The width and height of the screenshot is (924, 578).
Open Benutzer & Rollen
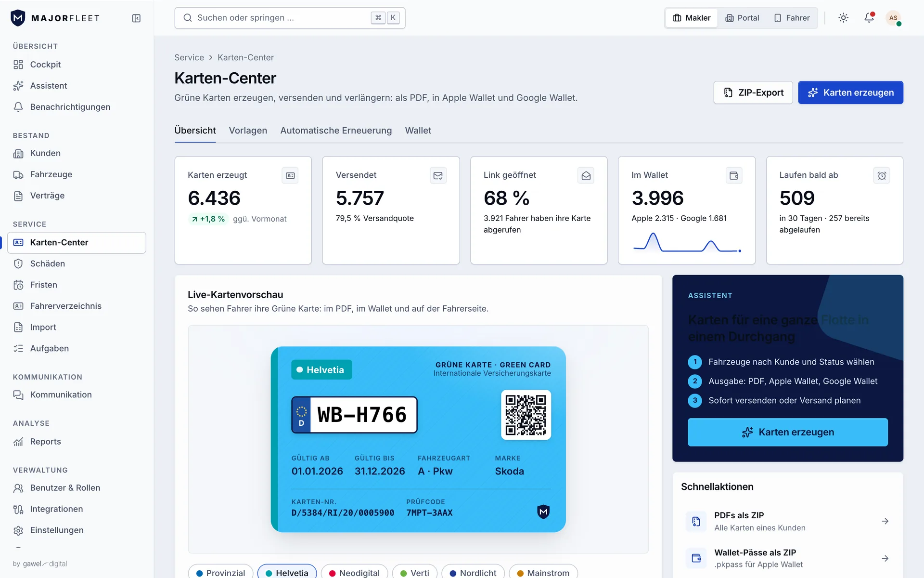pos(77,488)
